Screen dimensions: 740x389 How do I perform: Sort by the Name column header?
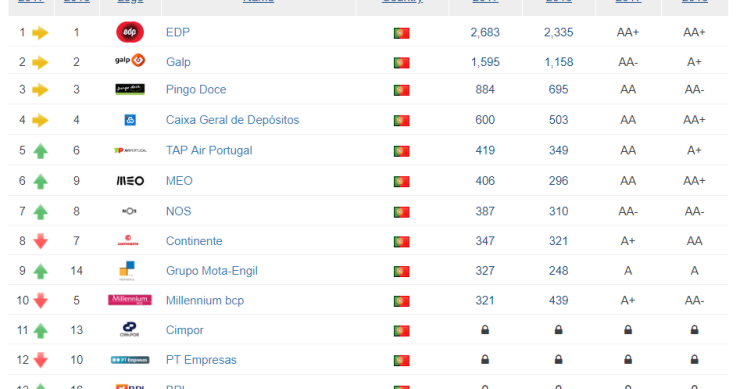[258, 1]
